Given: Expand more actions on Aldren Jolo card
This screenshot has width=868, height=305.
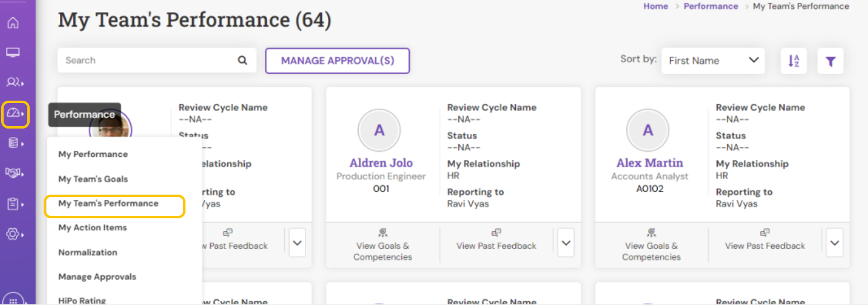Looking at the screenshot, I should tap(566, 243).
